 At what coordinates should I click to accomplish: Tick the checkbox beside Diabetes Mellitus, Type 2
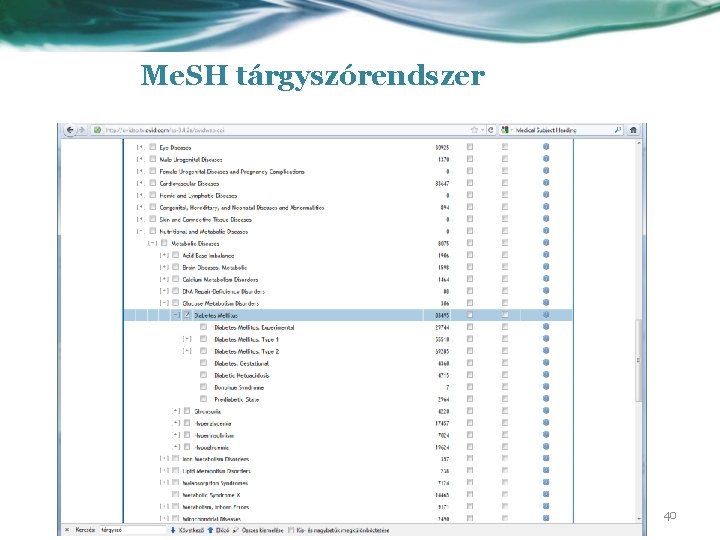coord(203,351)
